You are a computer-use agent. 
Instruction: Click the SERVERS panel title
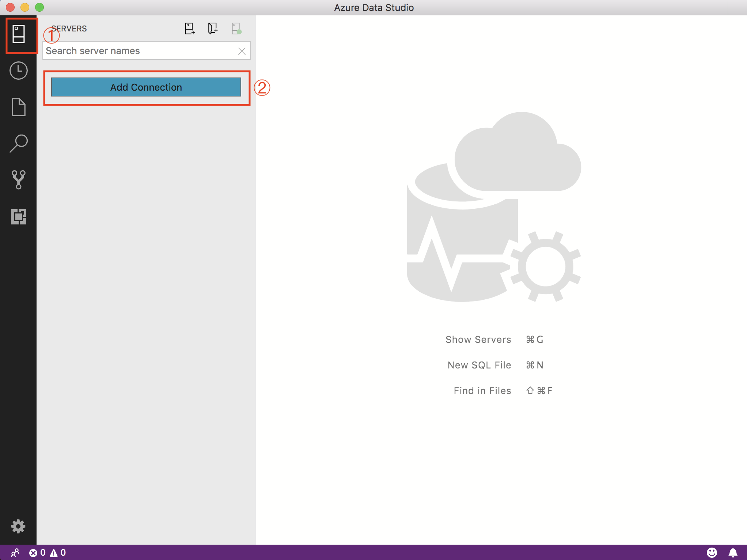[x=69, y=29]
